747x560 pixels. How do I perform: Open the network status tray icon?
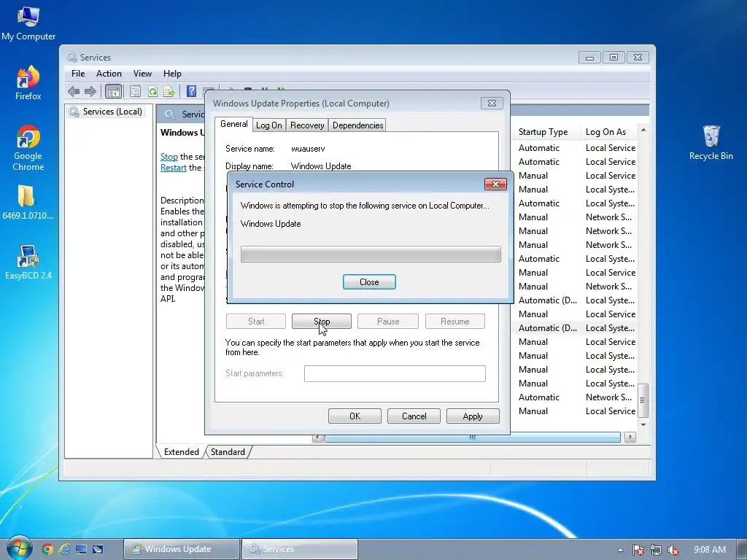[656, 550]
